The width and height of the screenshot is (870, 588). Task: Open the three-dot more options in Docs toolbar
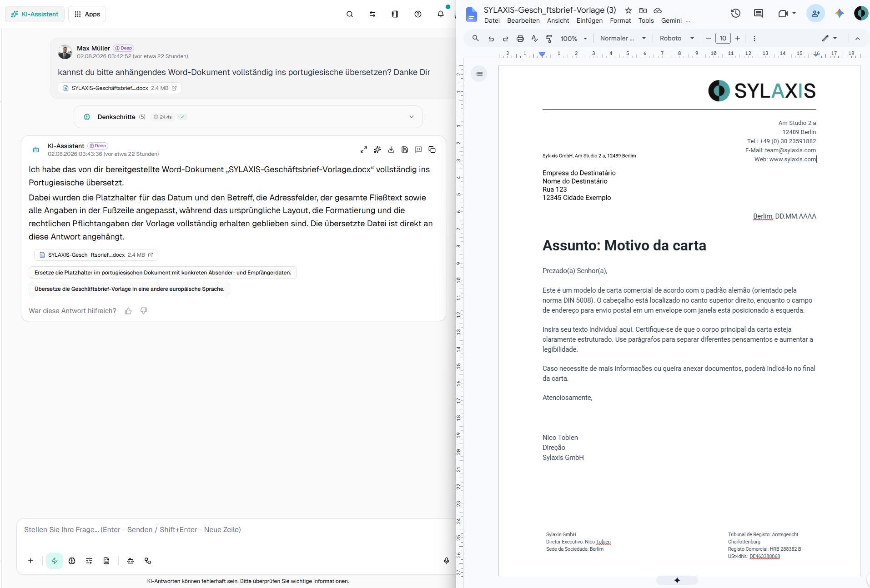coord(754,39)
